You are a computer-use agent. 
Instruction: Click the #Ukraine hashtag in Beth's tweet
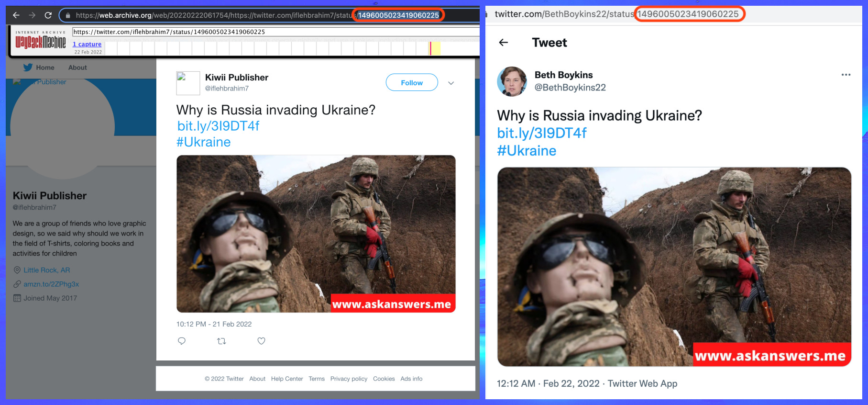pyautogui.click(x=527, y=151)
